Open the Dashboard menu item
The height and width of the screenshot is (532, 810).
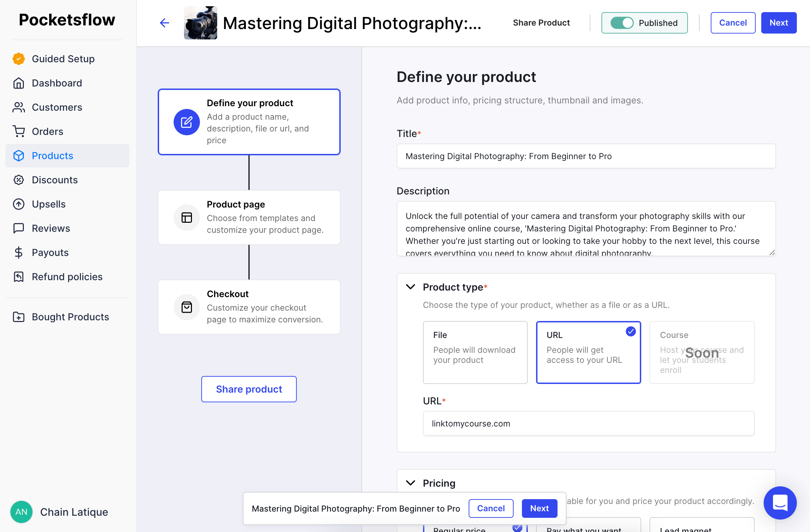[67, 83]
